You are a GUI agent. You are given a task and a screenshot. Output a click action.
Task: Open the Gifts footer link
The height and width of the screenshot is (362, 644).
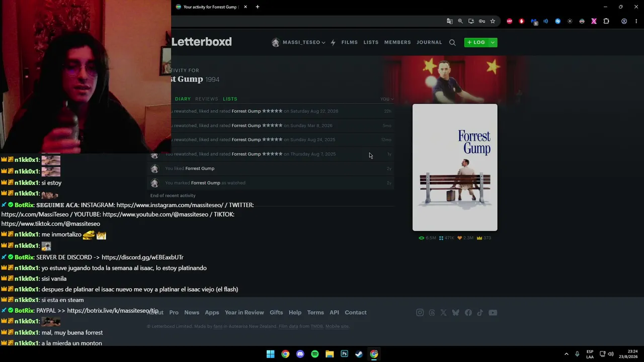tap(276, 313)
